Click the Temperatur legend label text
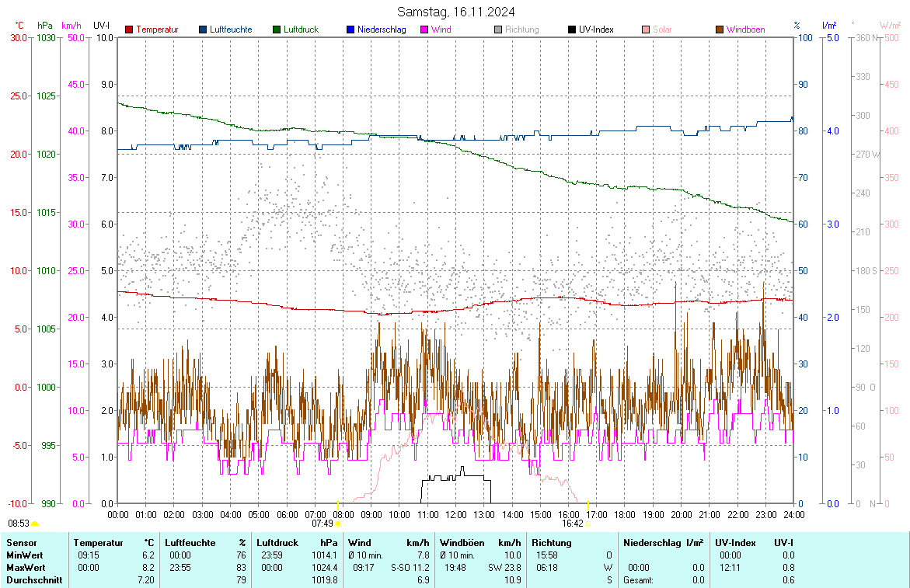This screenshot has width=910, height=588. pyautogui.click(x=157, y=30)
